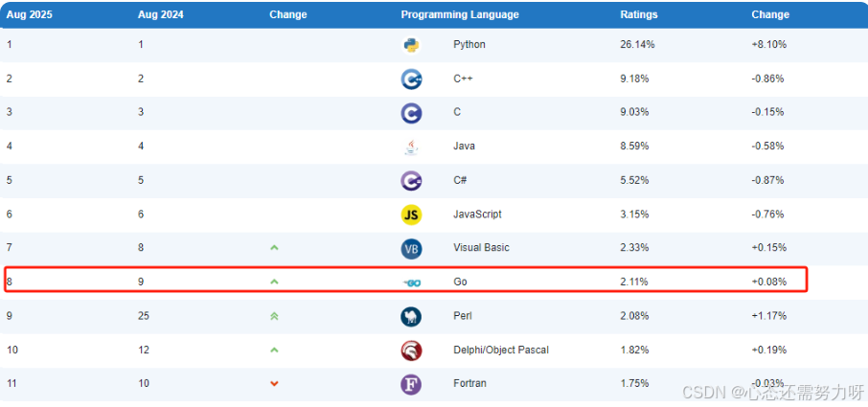868x407 pixels.
Task: Click the Change header next to Aug 2024
Action: (x=287, y=15)
